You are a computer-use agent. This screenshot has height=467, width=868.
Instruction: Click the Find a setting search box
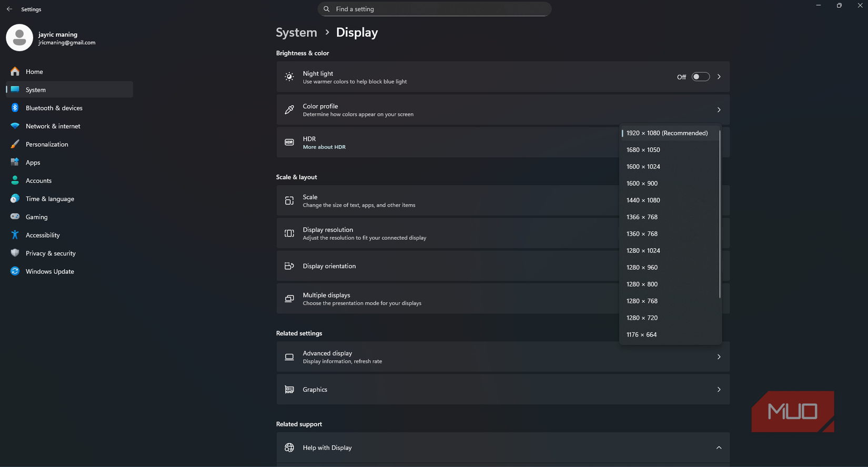click(435, 9)
